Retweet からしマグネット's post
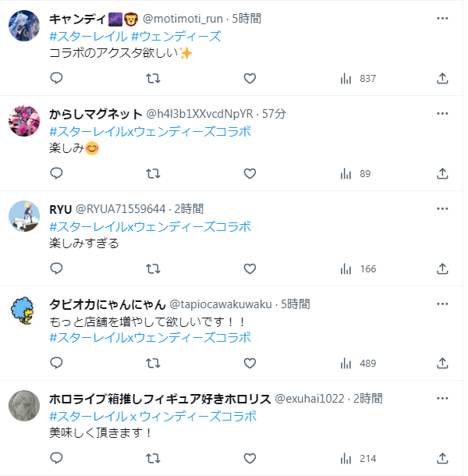Viewport: 468px width, 476px height. [x=154, y=173]
